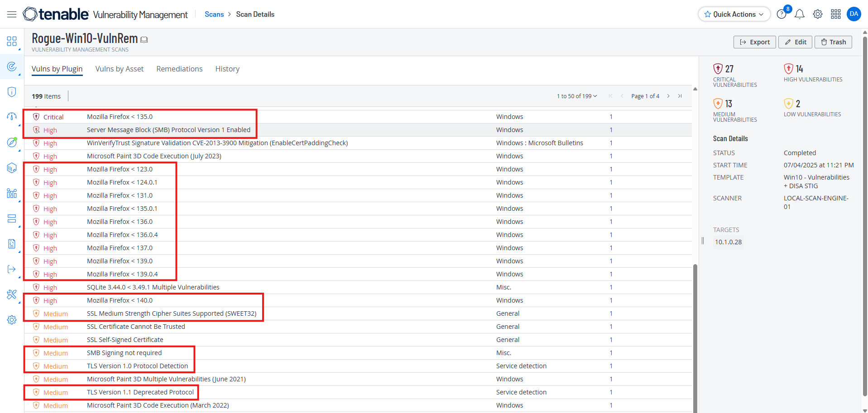Viewport: 868px width, 413px height.
Task: Open settings gear in top bar
Action: pos(818,14)
